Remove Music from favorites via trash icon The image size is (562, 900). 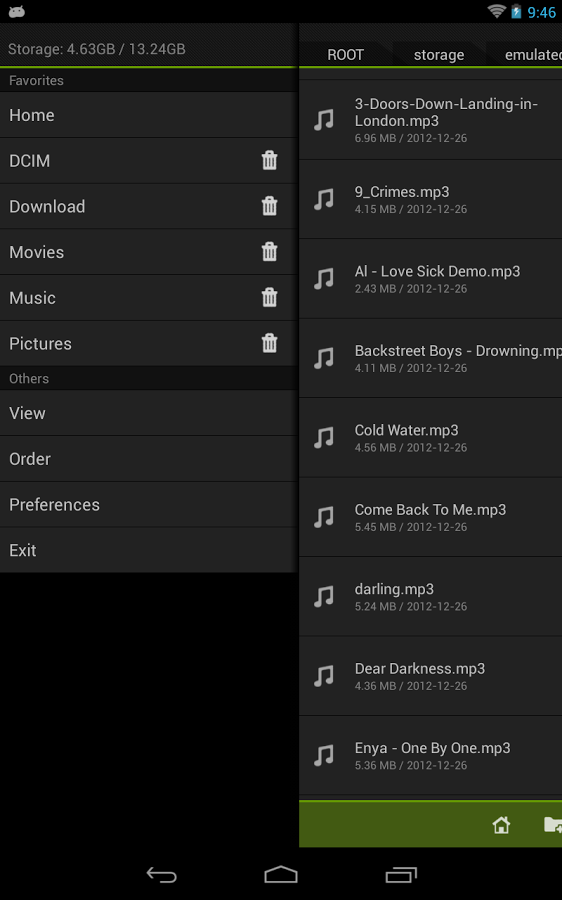click(269, 297)
